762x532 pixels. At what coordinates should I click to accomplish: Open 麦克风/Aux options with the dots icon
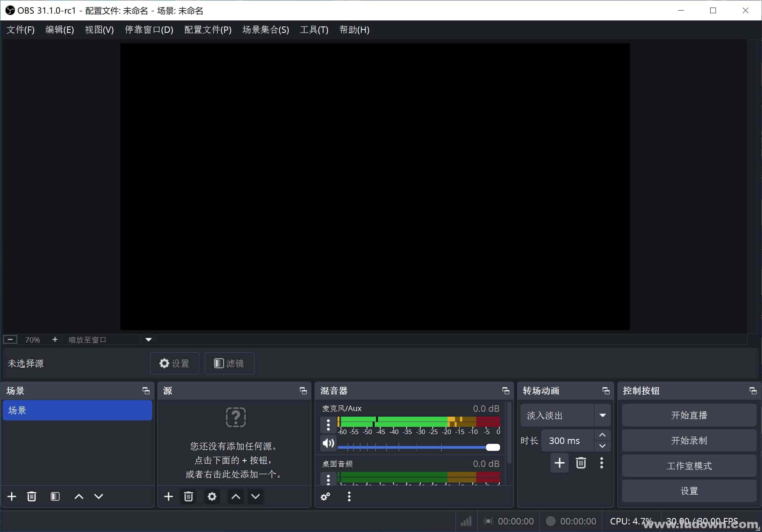click(328, 425)
